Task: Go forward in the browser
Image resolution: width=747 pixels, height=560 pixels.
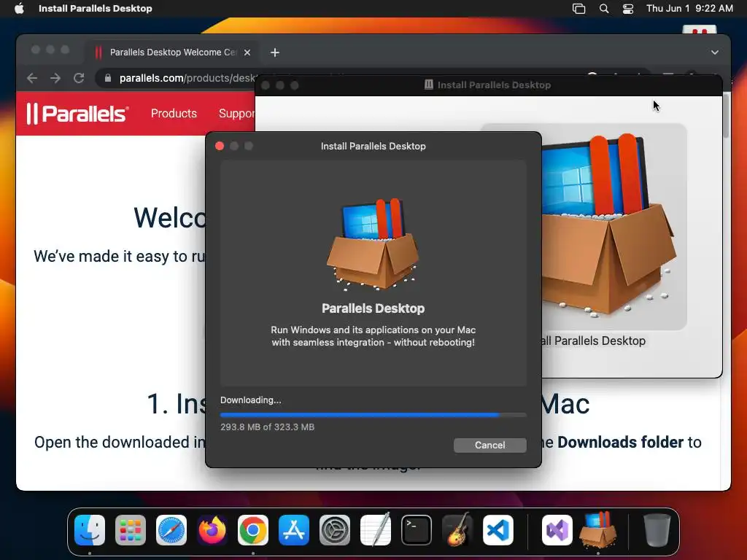Action: pos(55,78)
